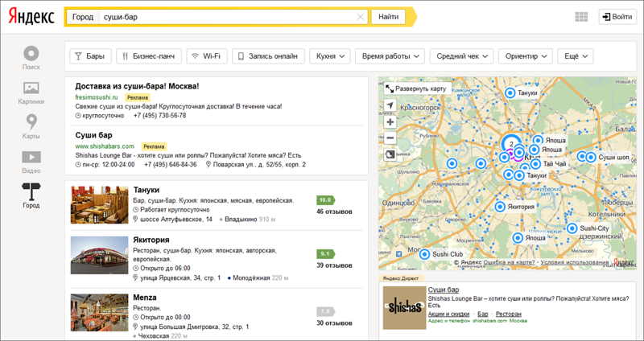Open Картинки in the left sidebar
644x341 pixels.
pos(31,92)
